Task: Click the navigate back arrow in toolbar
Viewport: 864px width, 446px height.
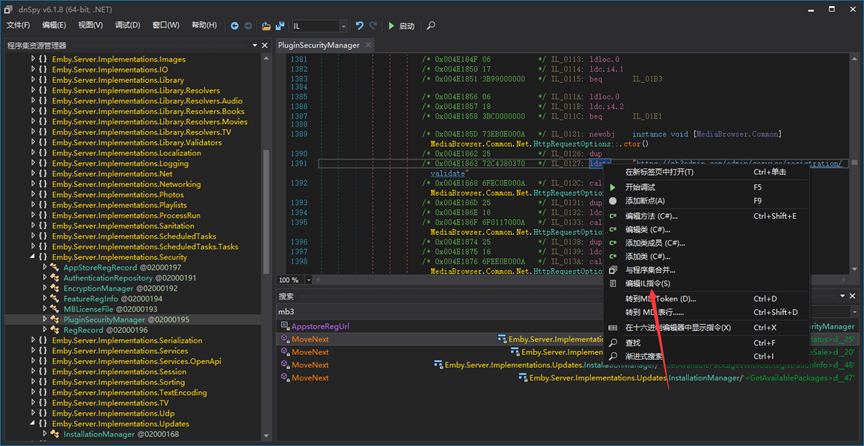Action: coord(234,26)
